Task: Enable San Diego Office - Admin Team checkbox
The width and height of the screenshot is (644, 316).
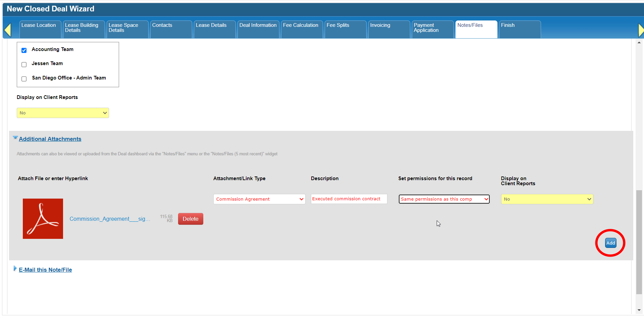Action: [24, 79]
